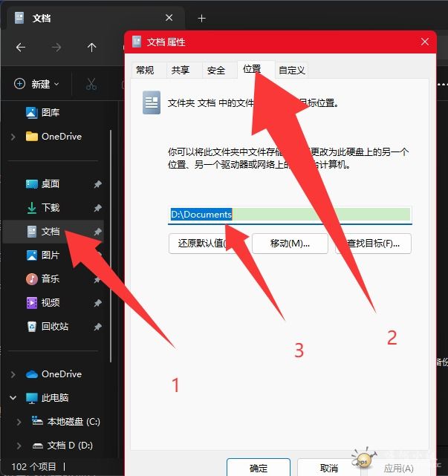Click the pin icon beside 回收站
The image size is (448, 476).
tap(97, 327)
